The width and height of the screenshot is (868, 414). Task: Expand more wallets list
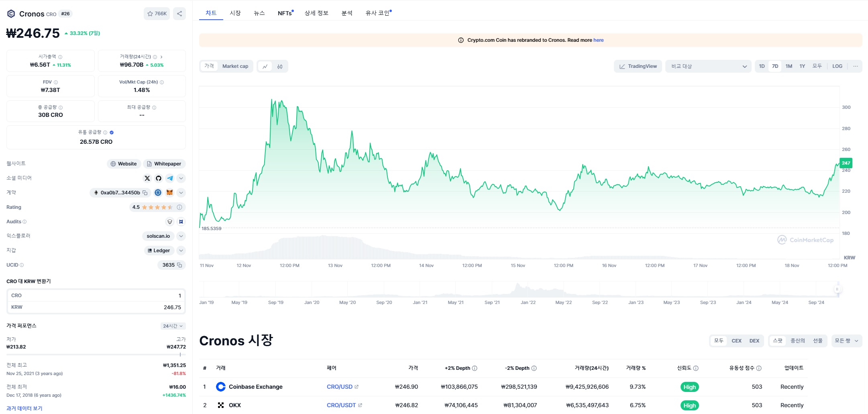pos(181,251)
